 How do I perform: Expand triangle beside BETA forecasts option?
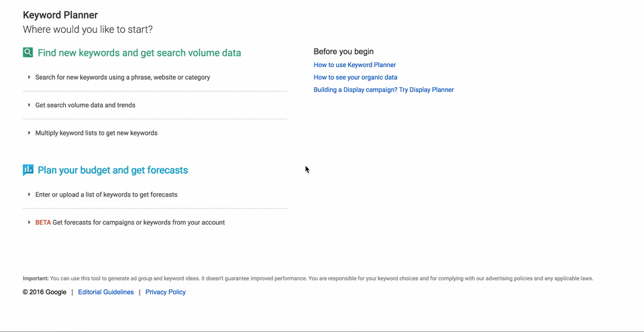pos(29,222)
